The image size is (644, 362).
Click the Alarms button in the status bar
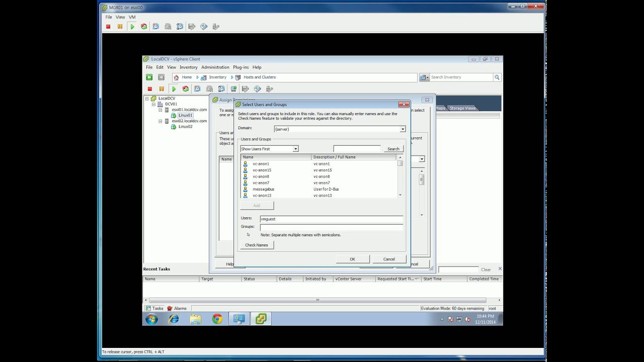click(177, 308)
